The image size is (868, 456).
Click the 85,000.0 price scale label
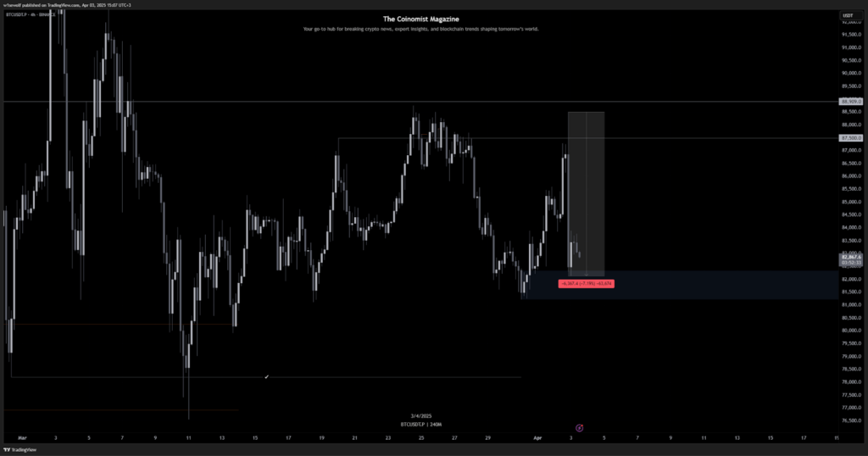point(851,202)
